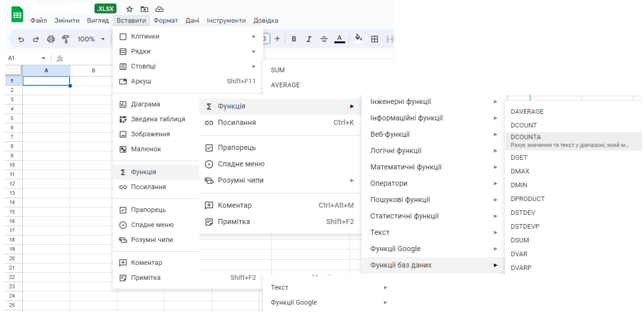Select the Paint format roller icon

pyautogui.click(x=65, y=39)
